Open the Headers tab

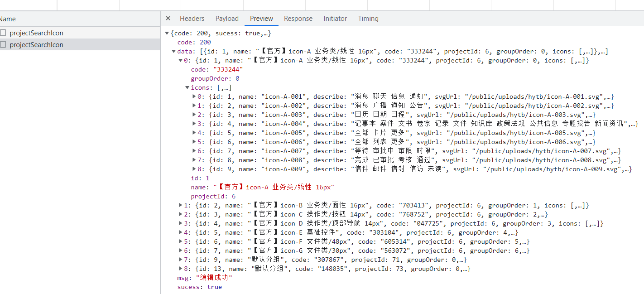point(192,19)
